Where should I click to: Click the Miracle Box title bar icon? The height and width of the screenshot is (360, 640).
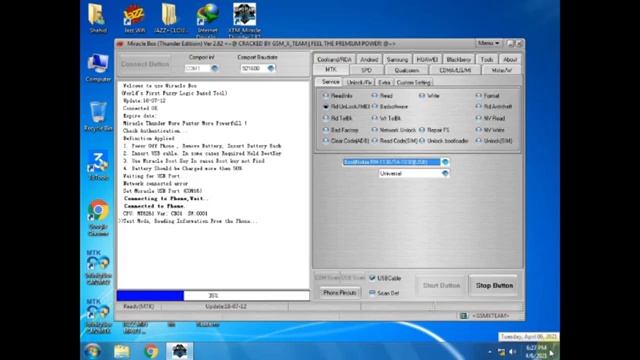[x=120, y=44]
